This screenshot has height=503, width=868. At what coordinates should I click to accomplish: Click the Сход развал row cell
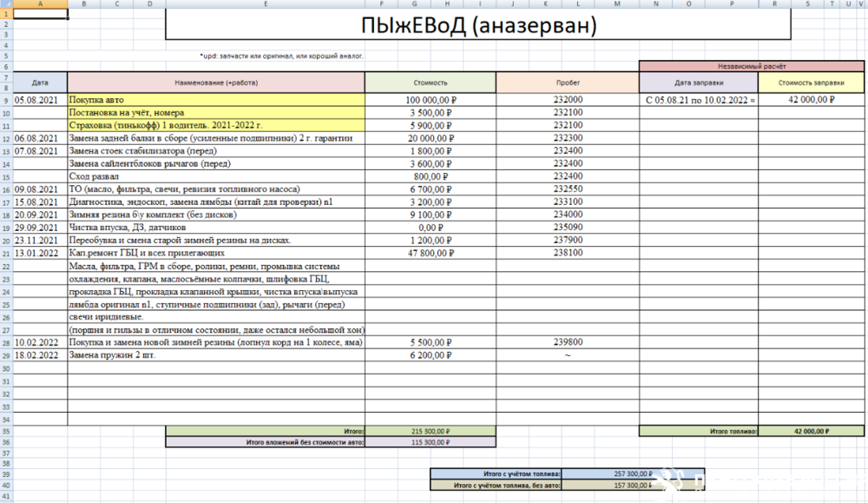[216, 176]
